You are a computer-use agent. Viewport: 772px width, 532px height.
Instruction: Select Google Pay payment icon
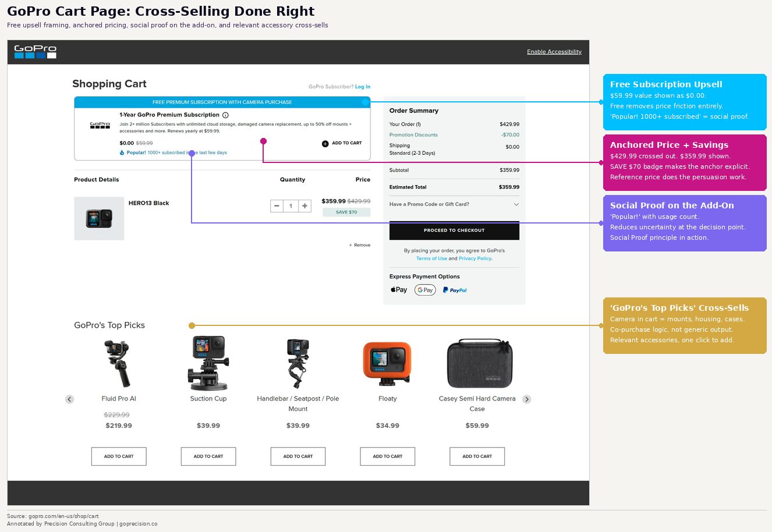click(425, 289)
